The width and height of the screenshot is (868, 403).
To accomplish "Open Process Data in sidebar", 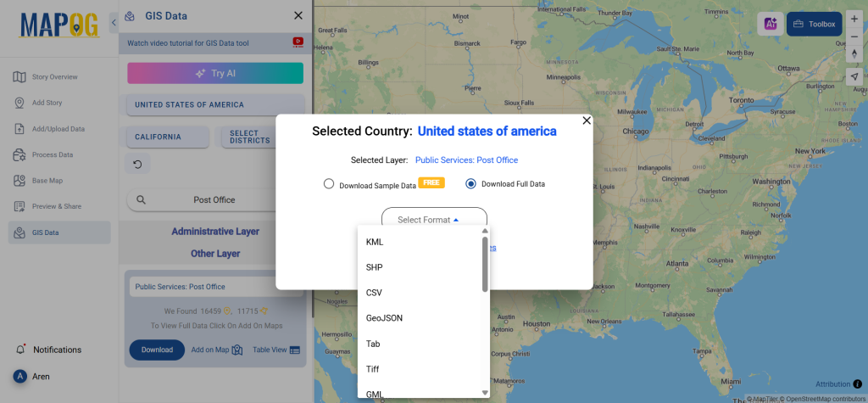I will [x=53, y=154].
